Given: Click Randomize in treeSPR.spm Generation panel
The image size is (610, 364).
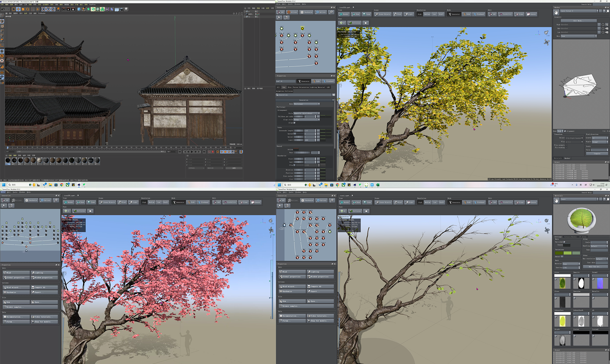Looking at the screenshot, I should tap(31, 200).
